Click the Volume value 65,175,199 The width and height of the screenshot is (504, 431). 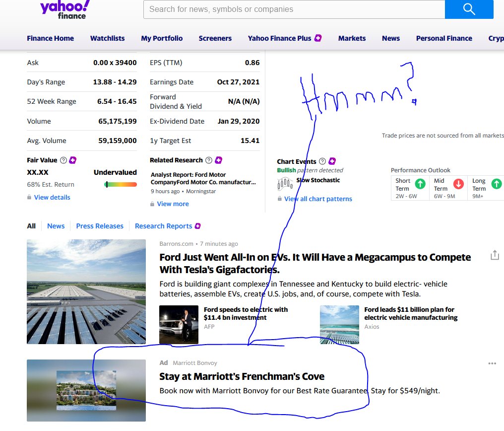pyautogui.click(x=118, y=121)
